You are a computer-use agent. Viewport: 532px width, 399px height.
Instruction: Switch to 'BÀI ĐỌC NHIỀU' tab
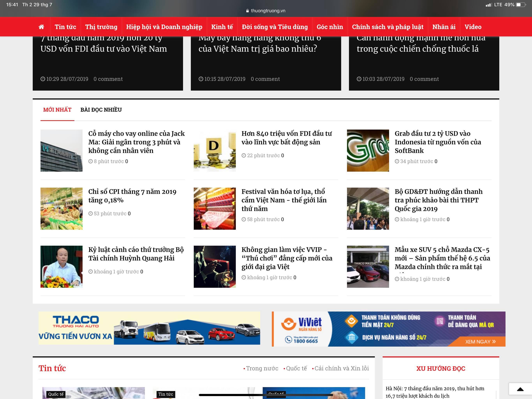101,110
